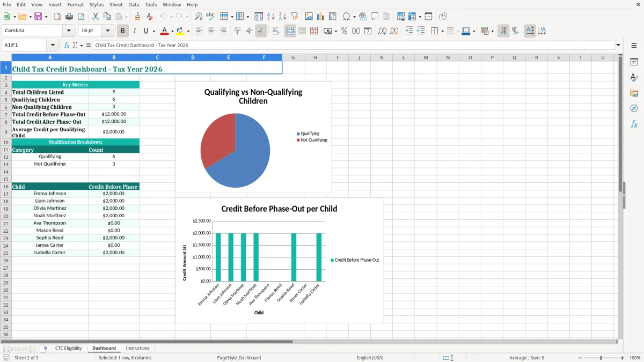644x362 pixels.
Task: Format as percent
Action: 344,31
